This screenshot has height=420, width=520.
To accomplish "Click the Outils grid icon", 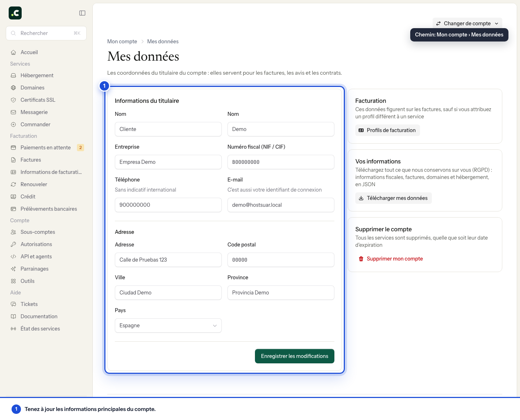I will (13, 281).
